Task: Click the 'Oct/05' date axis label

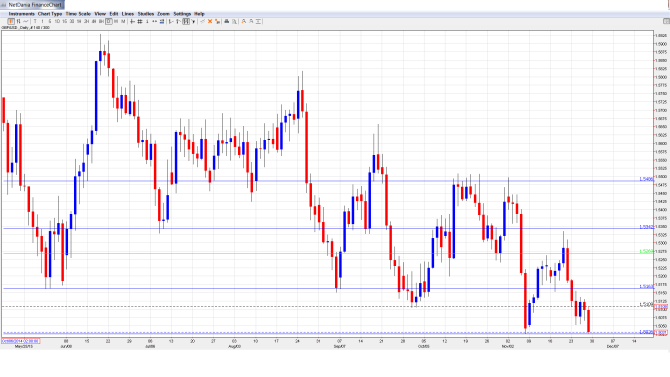Action: 423,346
